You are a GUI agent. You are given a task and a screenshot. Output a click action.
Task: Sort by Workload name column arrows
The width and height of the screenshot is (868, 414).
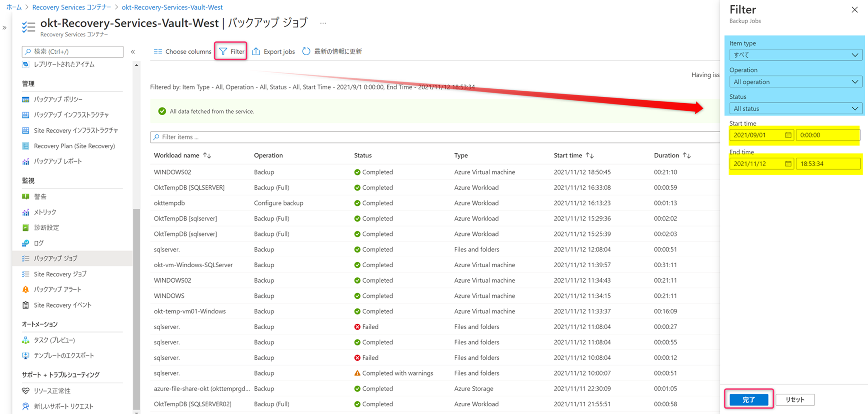click(207, 156)
